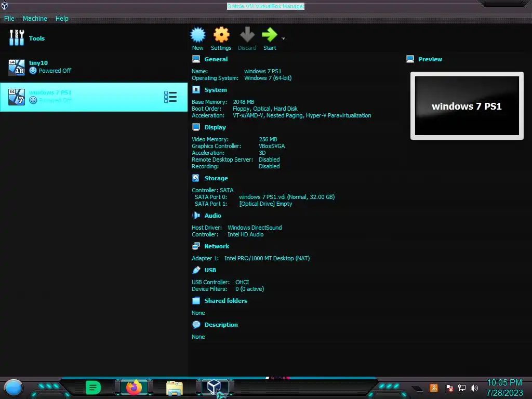Click the Storage section disk icon
532x399 pixels.
(196, 178)
